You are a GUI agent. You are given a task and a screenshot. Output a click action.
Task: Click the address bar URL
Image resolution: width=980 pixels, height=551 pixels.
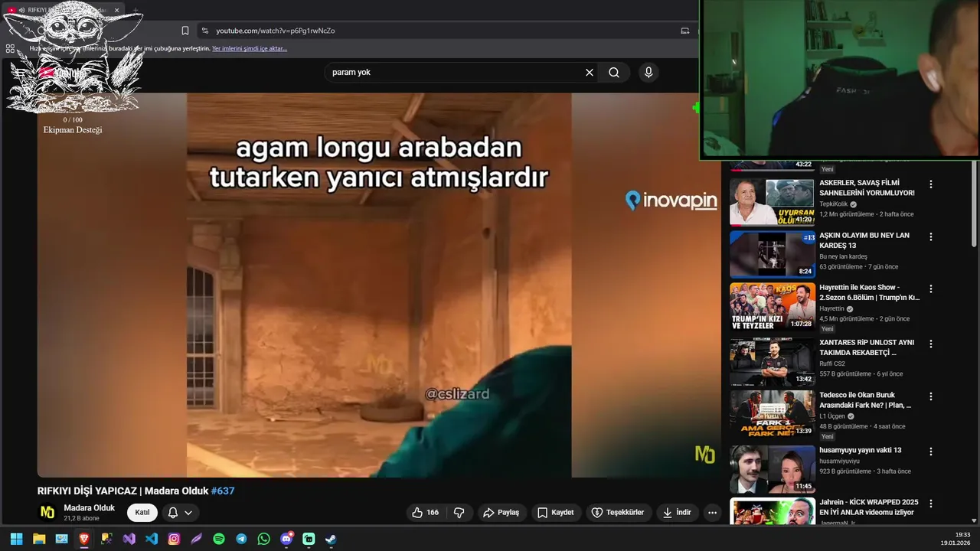276,31
